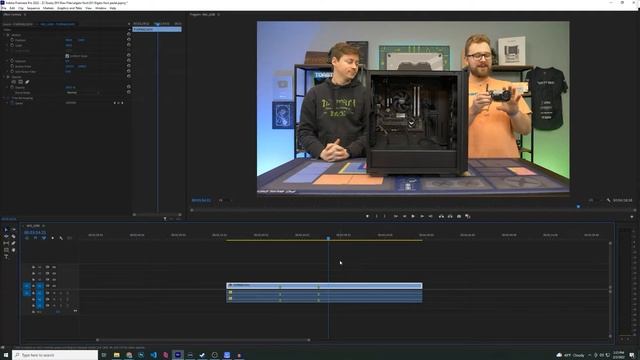Screen dimensions: 640x360
Task: Select the Slip tool
Action: point(6,243)
